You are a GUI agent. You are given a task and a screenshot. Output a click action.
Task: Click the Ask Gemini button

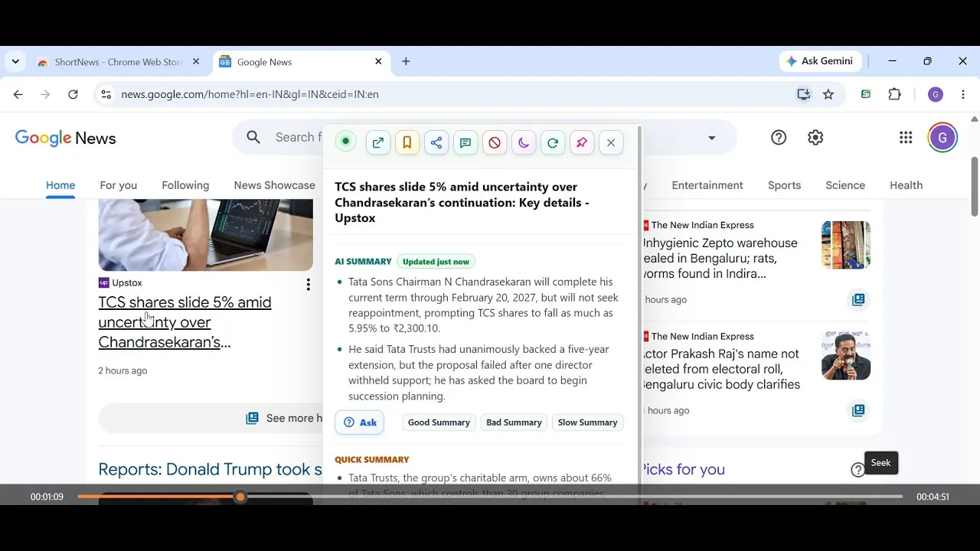pyautogui.click(x=821, y=61)
